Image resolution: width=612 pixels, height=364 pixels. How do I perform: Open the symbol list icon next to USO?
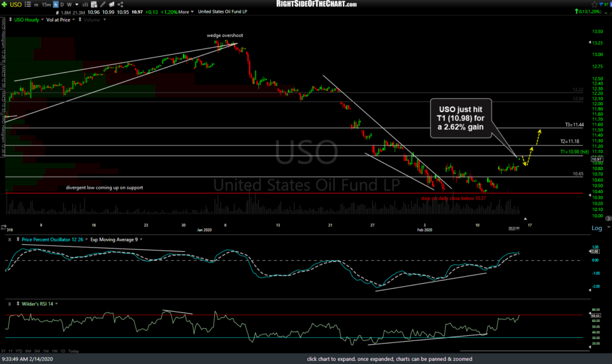click(x=26, y=4)
